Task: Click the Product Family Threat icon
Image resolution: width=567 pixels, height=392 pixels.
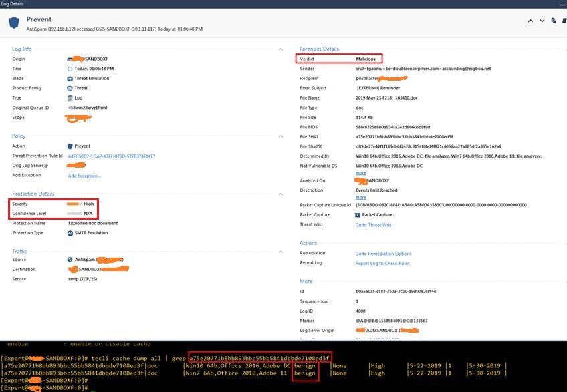Action: point(70,89)
